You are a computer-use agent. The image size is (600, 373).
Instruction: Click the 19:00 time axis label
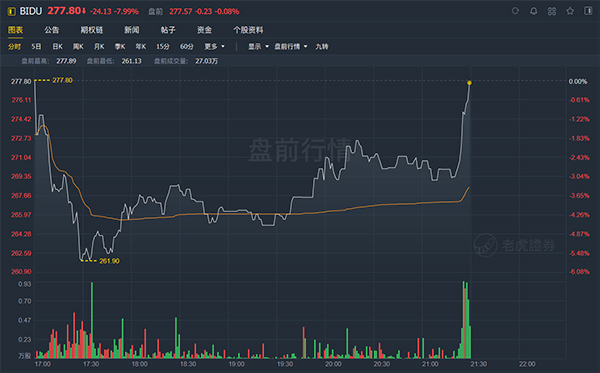tap(236, 364)
